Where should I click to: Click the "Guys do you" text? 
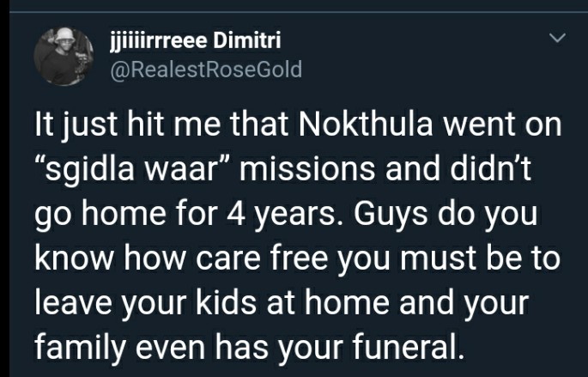(446, 214)
